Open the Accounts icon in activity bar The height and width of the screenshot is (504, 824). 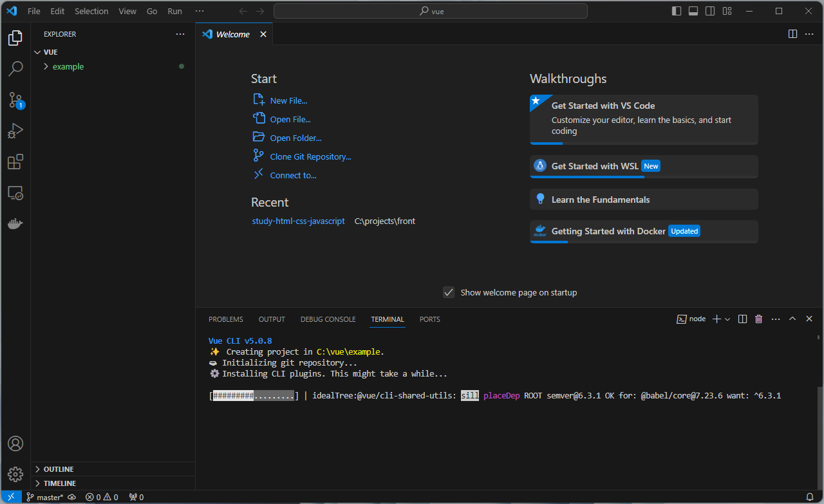pyautogui.click(x=15, y=443)
